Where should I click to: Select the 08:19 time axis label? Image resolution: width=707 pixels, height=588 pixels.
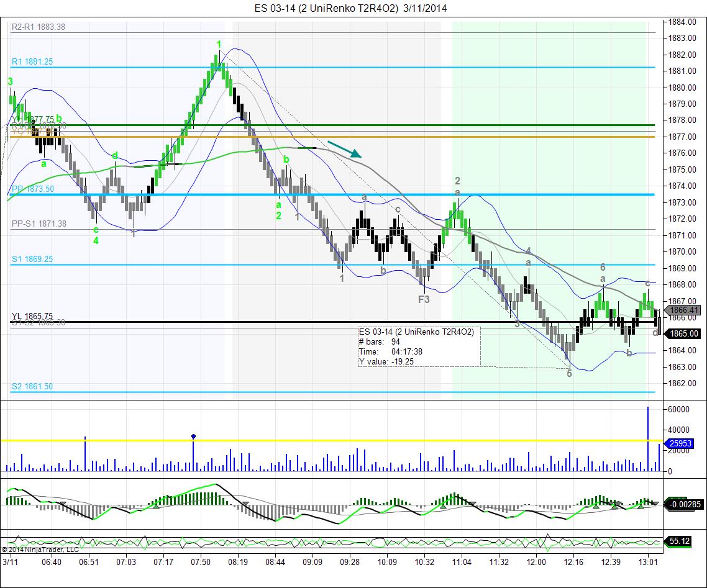coord(238,562)
